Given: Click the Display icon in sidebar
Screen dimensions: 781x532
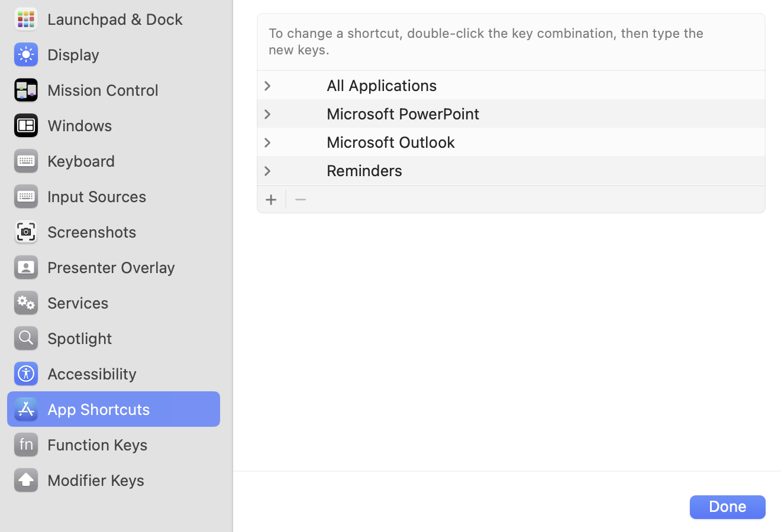Looking at the screenshot, I should [25, 54].
